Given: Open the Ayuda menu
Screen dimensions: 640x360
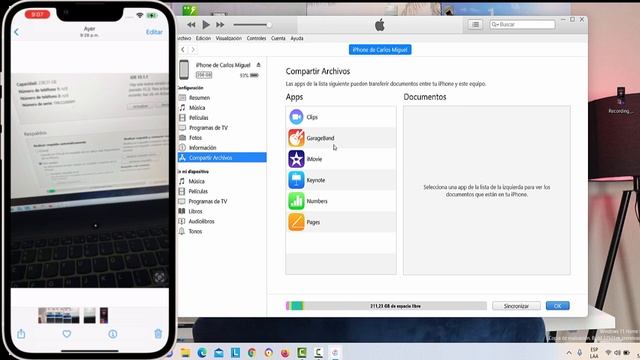Looking at the screenshot, I should point(297,38).
